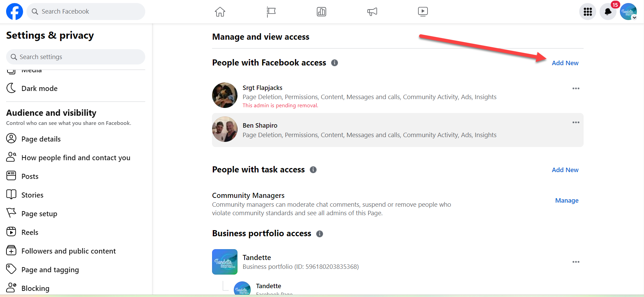Open the Video play icon tab

[423, 12]
